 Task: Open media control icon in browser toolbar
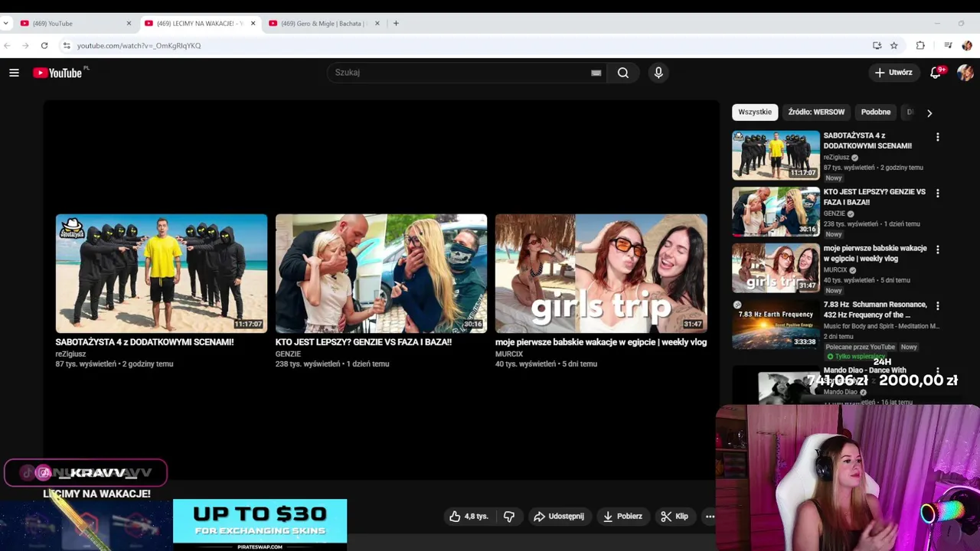948,45
